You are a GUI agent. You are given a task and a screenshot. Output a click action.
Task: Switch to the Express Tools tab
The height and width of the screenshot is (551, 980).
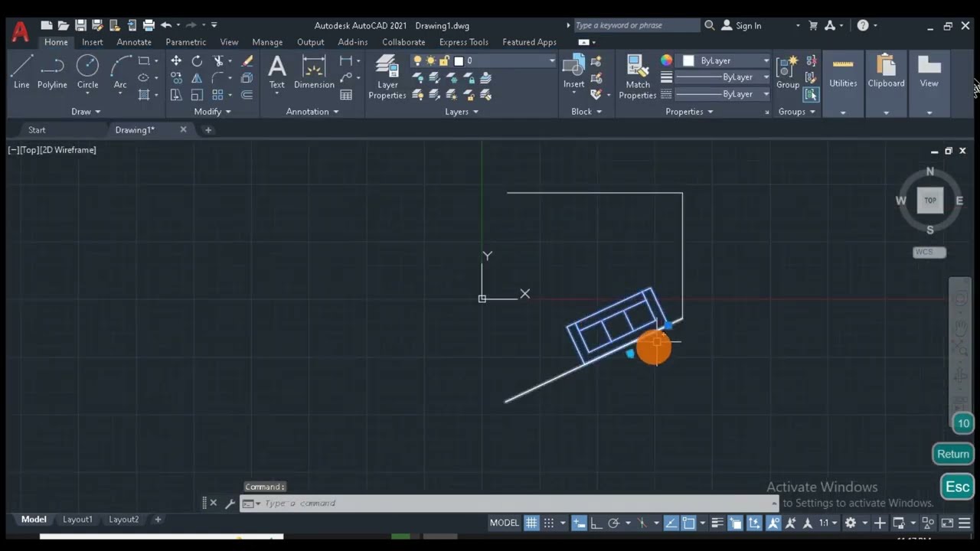(463, 42)
